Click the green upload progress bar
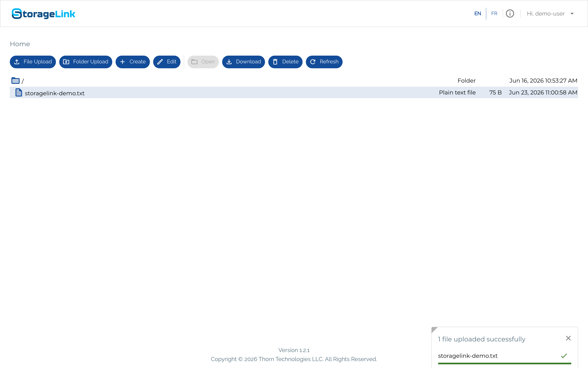The width and height of the screenshot is (588, 368). [504, 364]
